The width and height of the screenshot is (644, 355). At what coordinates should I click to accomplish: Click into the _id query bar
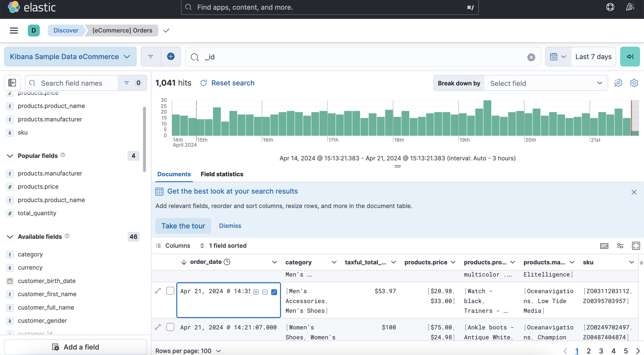363,57
